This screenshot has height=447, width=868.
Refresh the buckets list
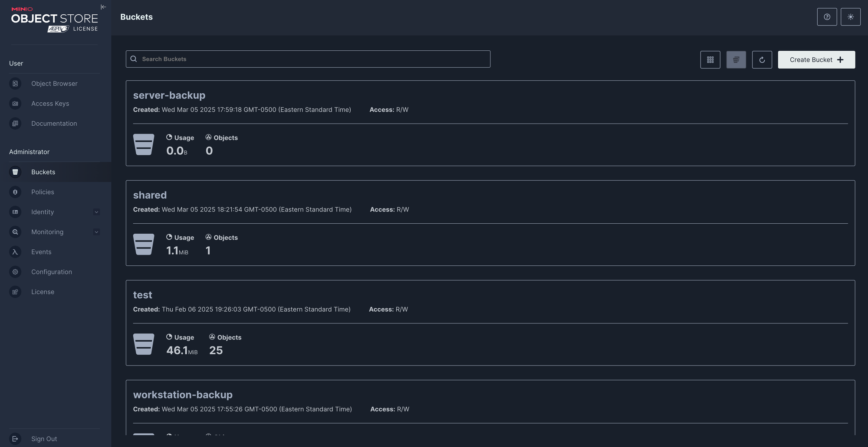click(x=762, y=59)
